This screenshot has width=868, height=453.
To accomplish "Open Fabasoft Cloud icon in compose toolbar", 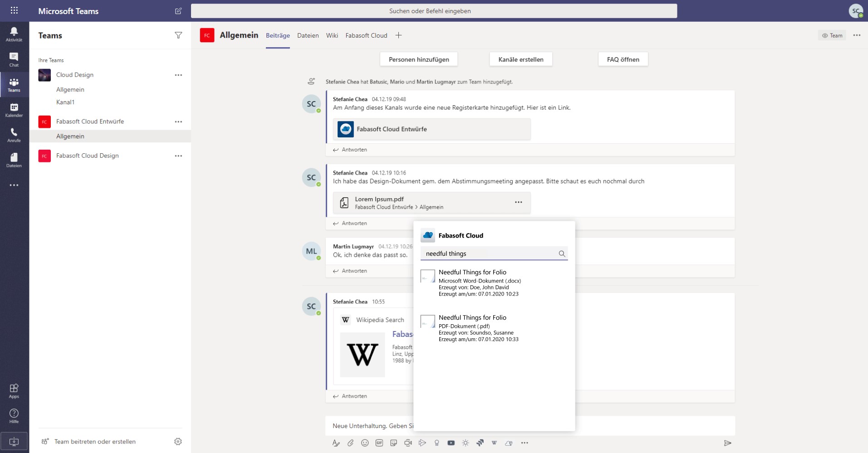I will point(509,443).
